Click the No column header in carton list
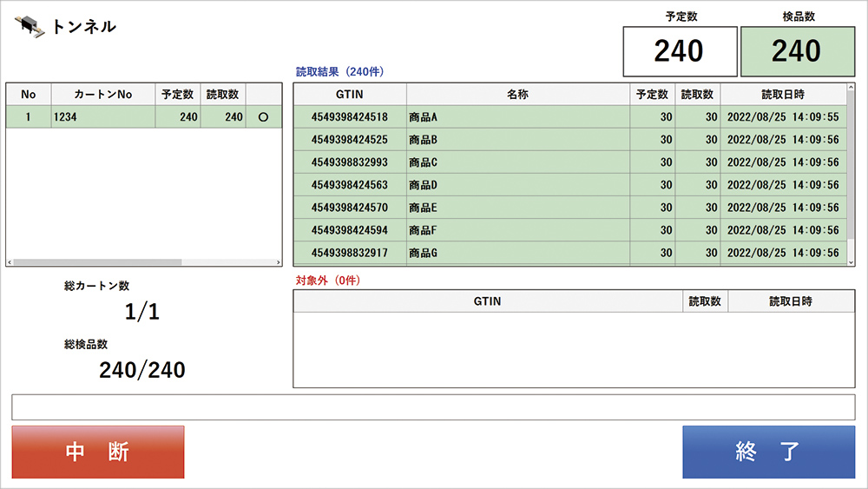Image resolution: width=868 pixels, height=489 pixels. [x=29, y=94]
